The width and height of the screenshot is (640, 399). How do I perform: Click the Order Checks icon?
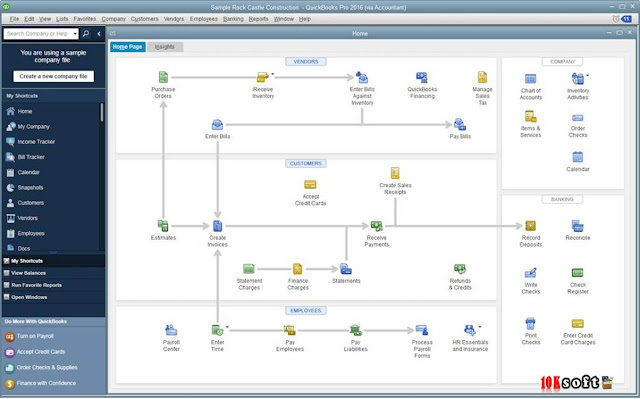click(x=578, y=118)
